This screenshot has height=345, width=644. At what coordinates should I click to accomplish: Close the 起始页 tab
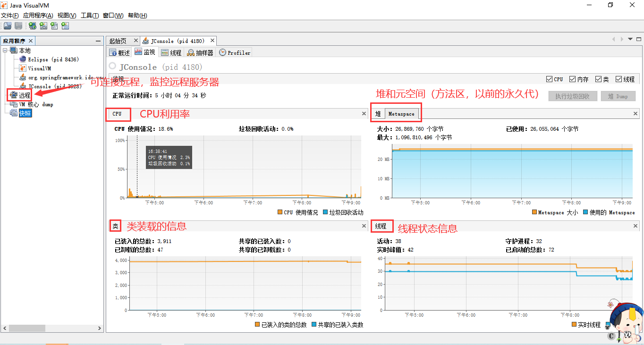pyautogui.click(x=136, y=41)
